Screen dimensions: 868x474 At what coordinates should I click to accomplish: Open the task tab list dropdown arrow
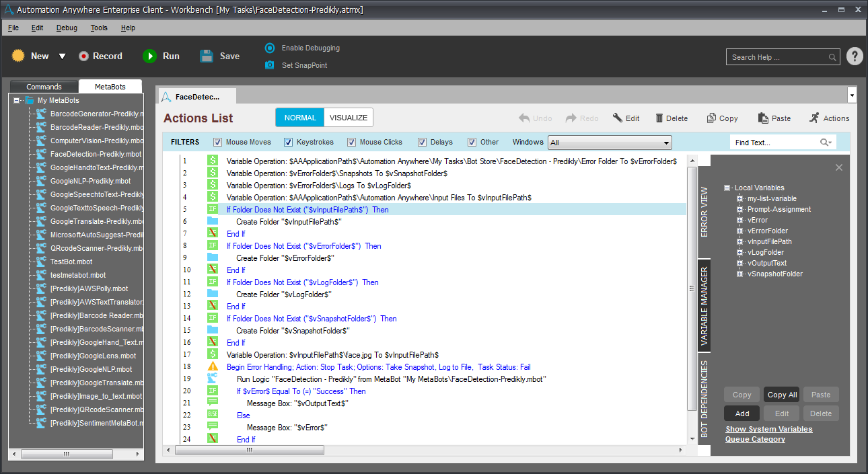coord(852,95)
